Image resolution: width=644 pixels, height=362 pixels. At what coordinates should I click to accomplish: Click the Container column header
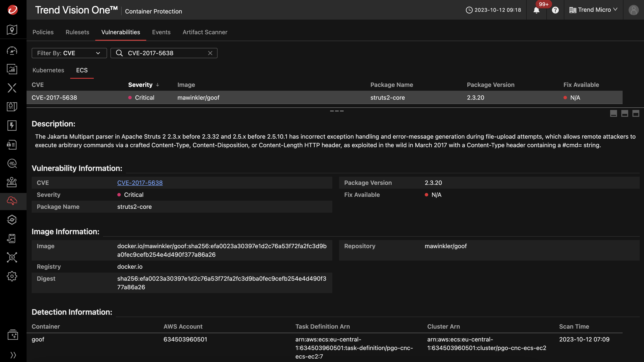[46, 326]
